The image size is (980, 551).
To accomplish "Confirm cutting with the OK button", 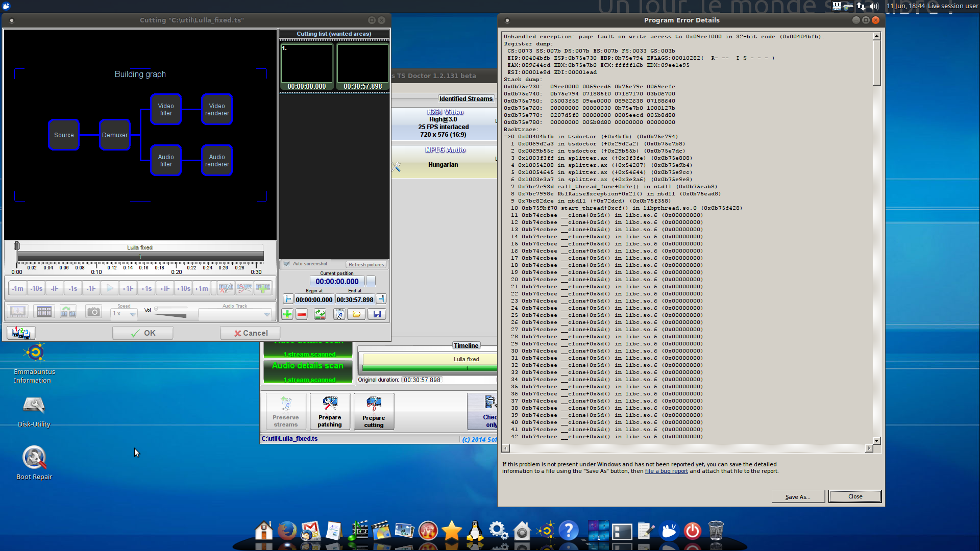I will (143, 333).
